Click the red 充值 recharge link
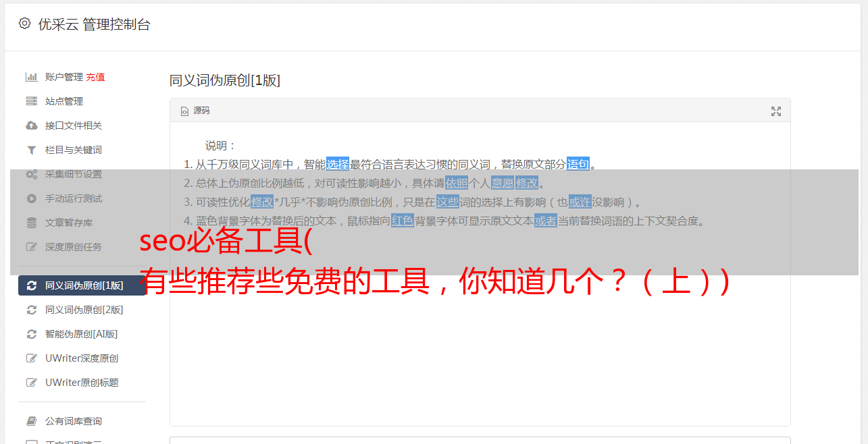The height and width of the screenshot is (444, 868). pyautogui.click(x=95, y=77)
